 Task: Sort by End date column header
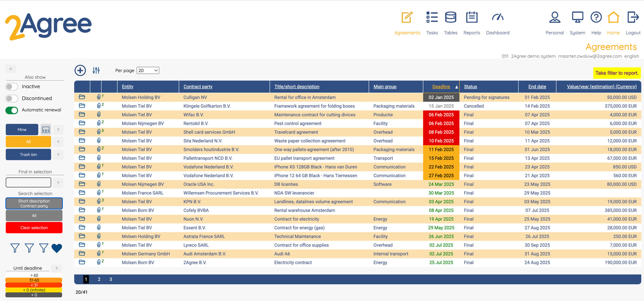(x=537, y=87)
